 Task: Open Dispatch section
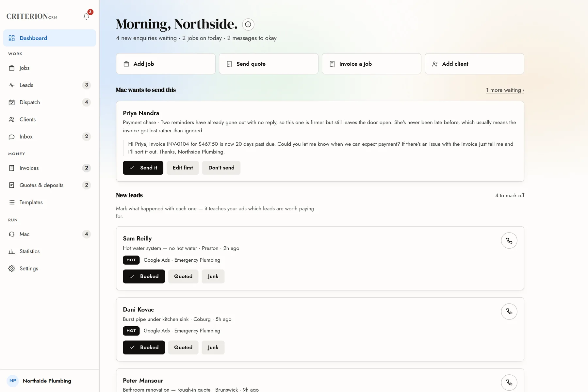pyautogui.click(x=50, y=102)
